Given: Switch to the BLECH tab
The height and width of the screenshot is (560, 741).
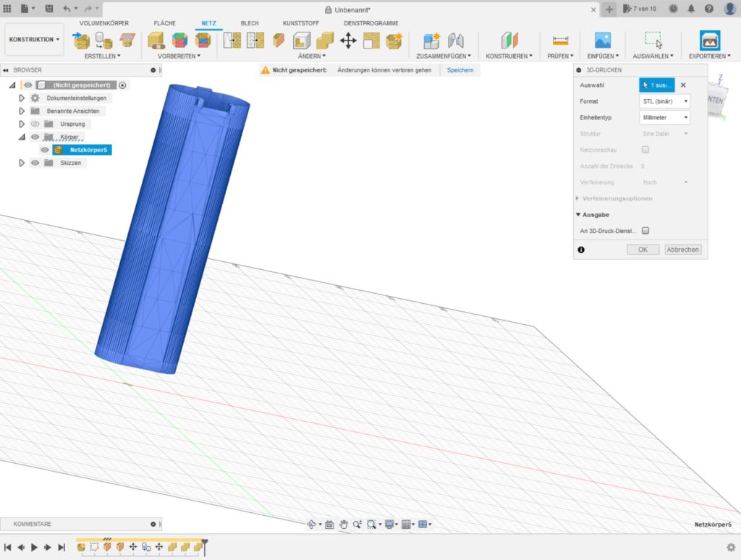Looking at the screenshot, I should tap(250, 23).
